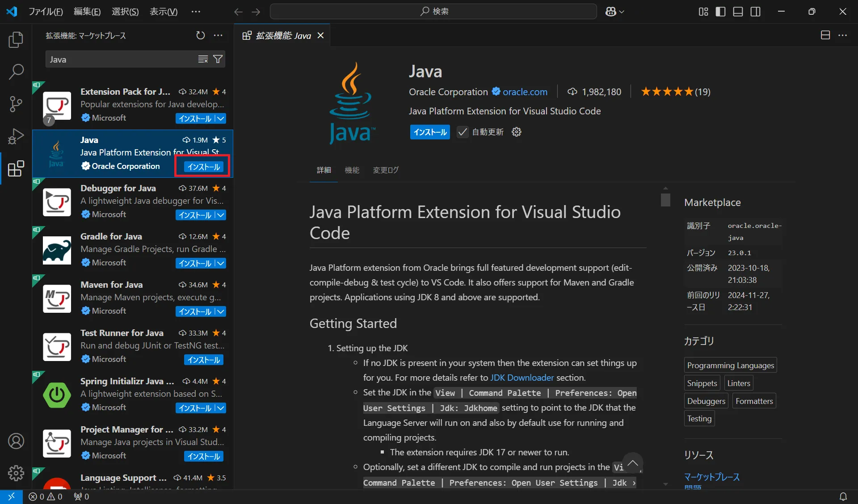Open the Marketplace resource link

[711, 477]
